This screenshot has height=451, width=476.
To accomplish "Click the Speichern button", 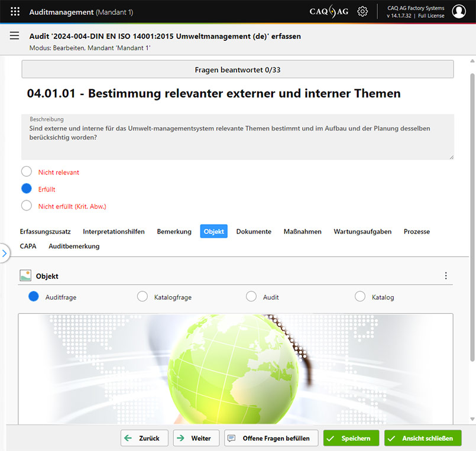I will click(351, 438).
